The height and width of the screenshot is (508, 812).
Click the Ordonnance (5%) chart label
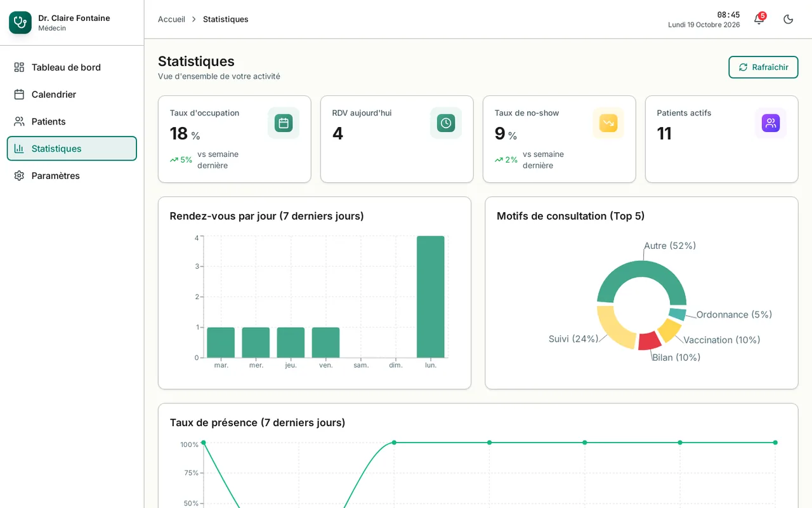pos(734,315)
